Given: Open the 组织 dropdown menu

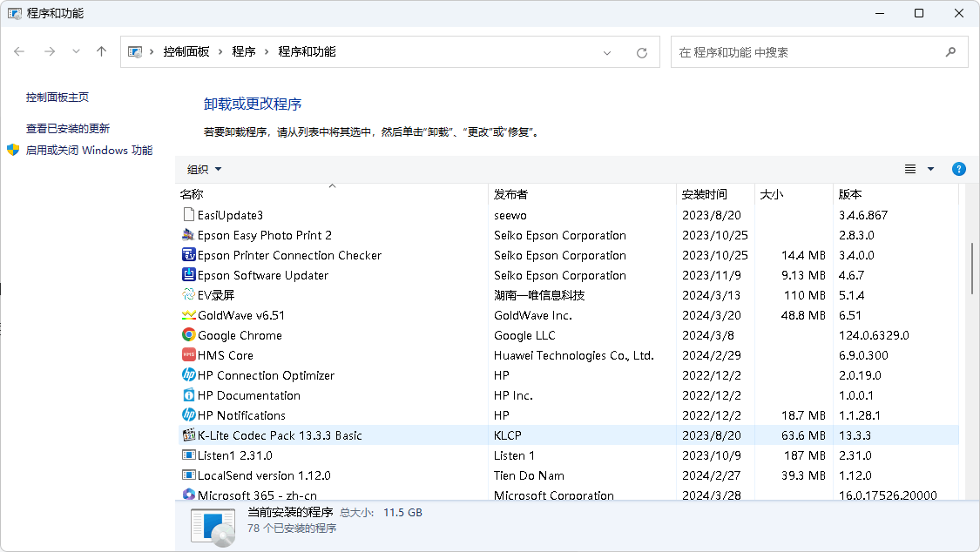Looking at the screenshot, I should 205,169.
